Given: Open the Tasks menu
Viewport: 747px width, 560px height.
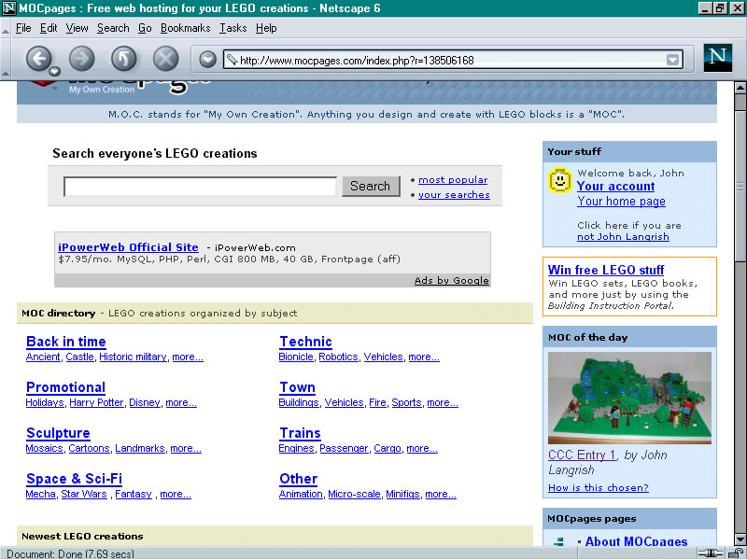Looking at the screenshot, I should coord(233,28).
